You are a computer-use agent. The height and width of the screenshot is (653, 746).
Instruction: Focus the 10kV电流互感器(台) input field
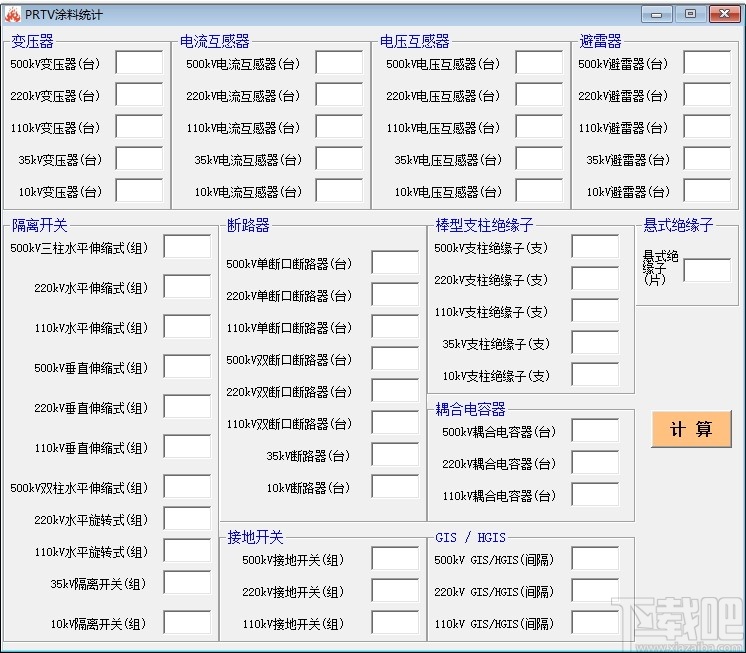coord(339,191)
